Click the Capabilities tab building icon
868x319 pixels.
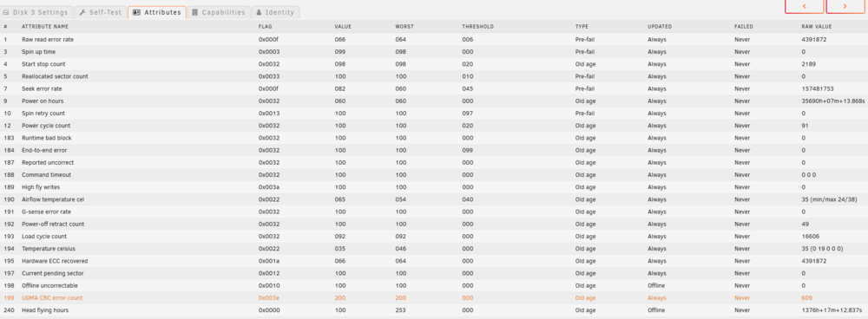click(x=194, y=12)
